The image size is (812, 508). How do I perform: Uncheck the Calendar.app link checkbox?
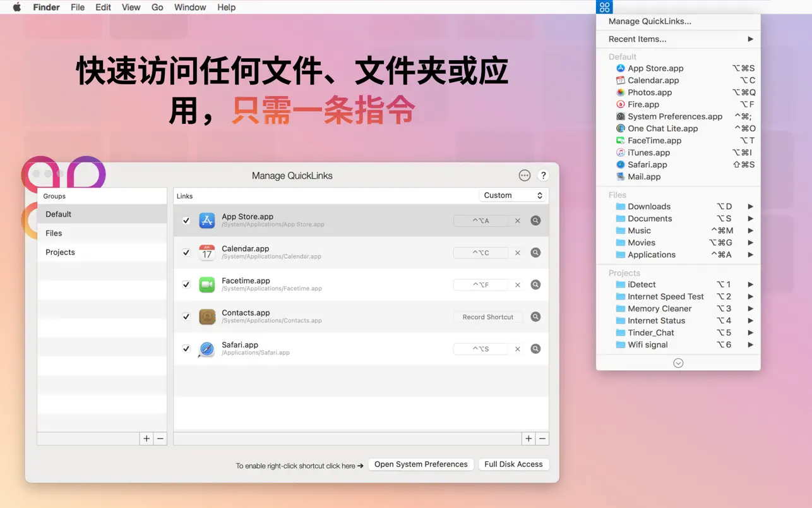[186, 252]
